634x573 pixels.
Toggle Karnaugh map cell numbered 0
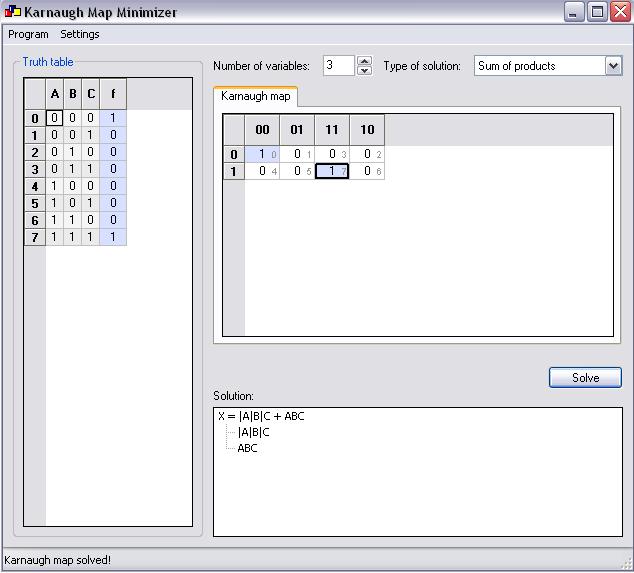(262, 154)
